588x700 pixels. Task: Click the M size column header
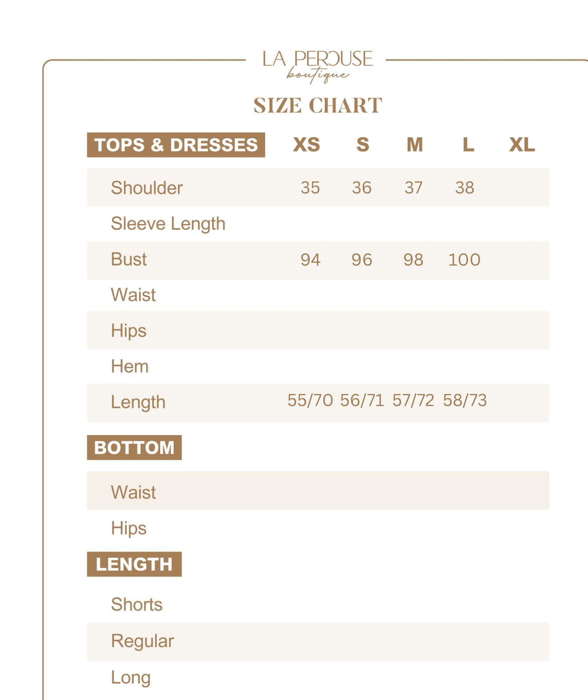415,145
